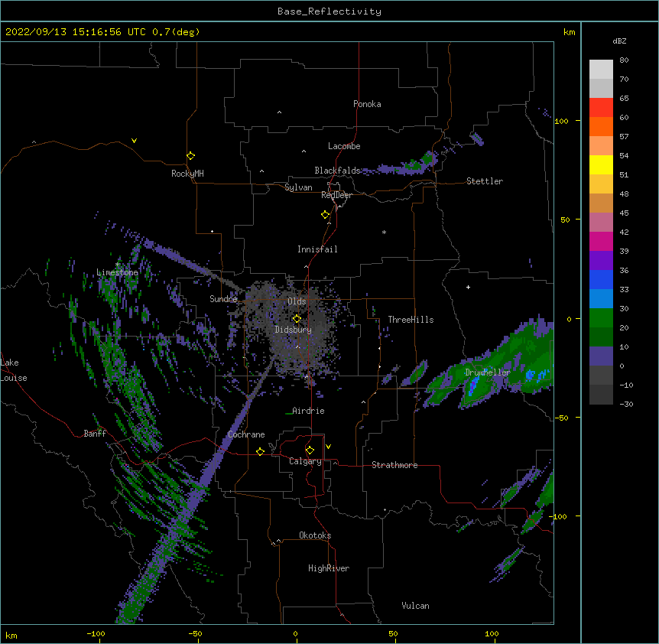This screenshot has height=644, width=659.
Task: Select the yellow diamond marker below Olds
Action: 297,319
